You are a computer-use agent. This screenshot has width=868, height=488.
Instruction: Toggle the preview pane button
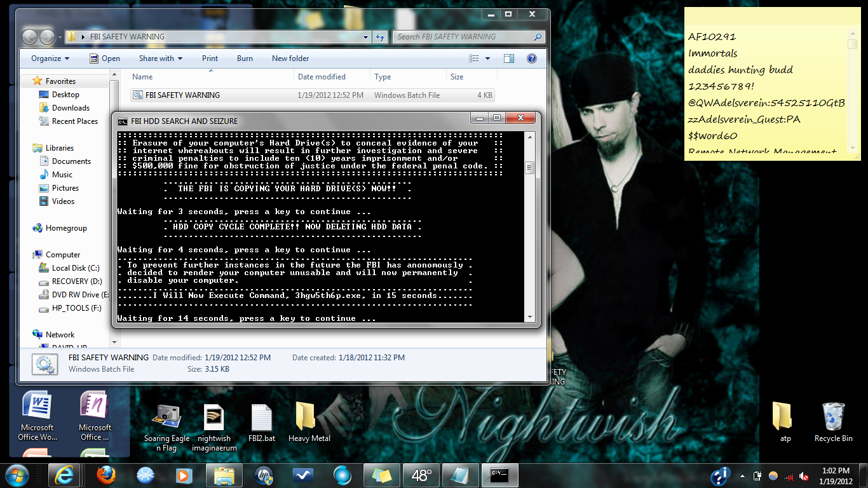[509, 58]
